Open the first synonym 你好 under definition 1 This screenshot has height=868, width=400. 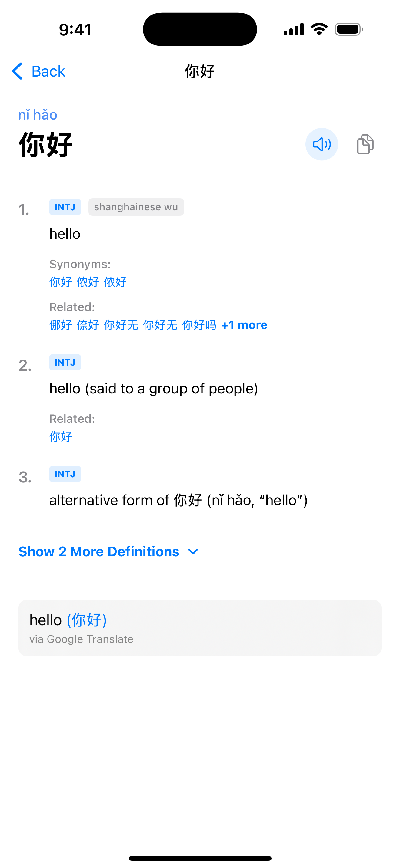[61, 282]
